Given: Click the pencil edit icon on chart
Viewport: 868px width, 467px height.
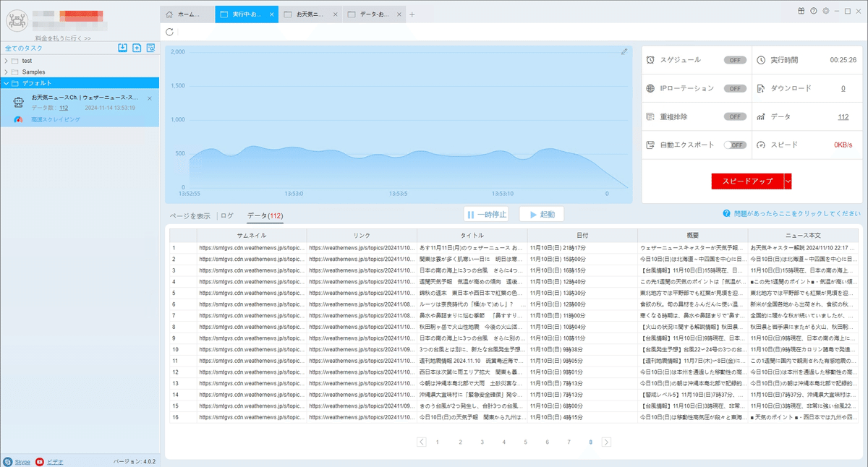Looking at the screenshot, I should pos(624,52).
